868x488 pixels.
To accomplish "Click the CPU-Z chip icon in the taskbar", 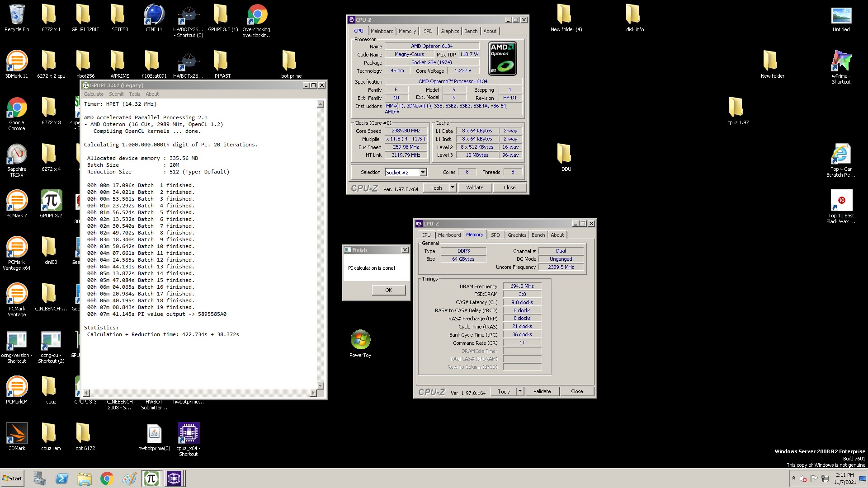I will tap(174, 478).
